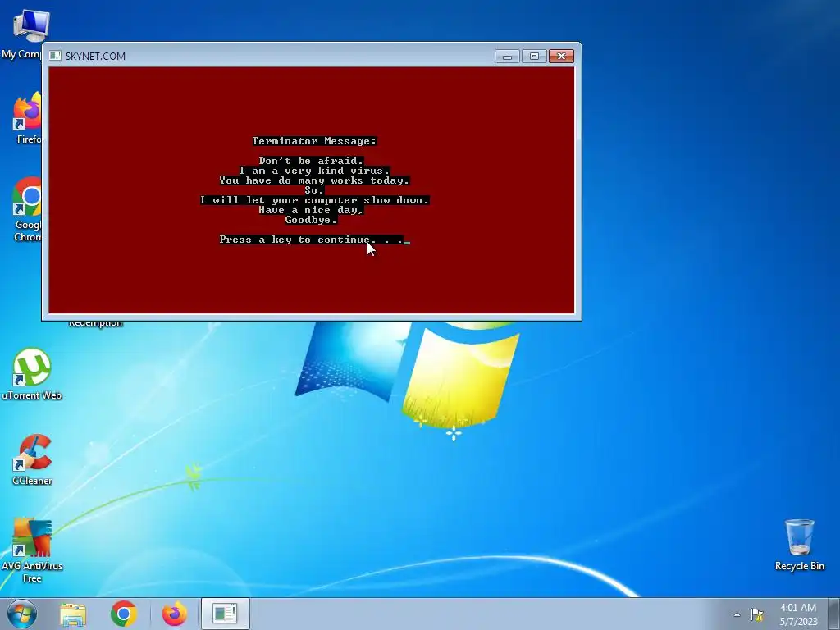Select the Google Chrome desktop shortcut
Screen dimensions: 840x630
coord(28,209)
